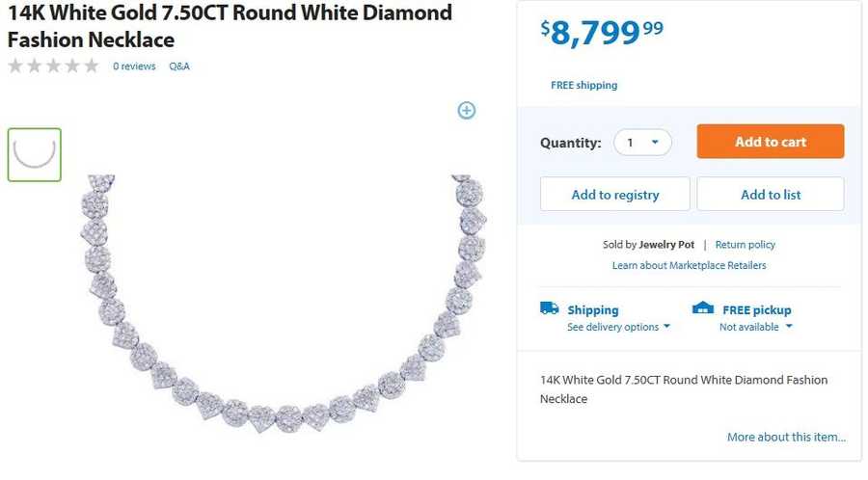View the Return policy link
The width and height of the screenshot is (868, 480).
[x=746, y=245]
